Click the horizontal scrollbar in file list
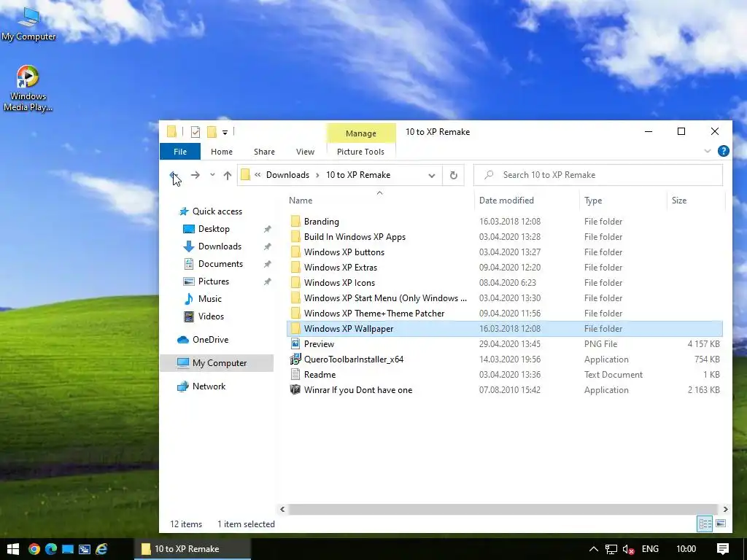This screenshot has width=747, height=560. pyautogui.click(x=503, y=509)
